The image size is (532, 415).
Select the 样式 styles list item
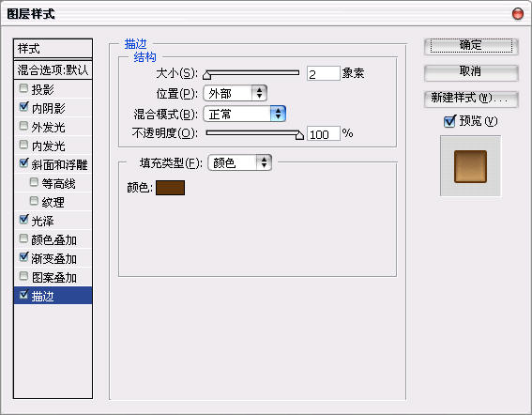tap(53, 49)
